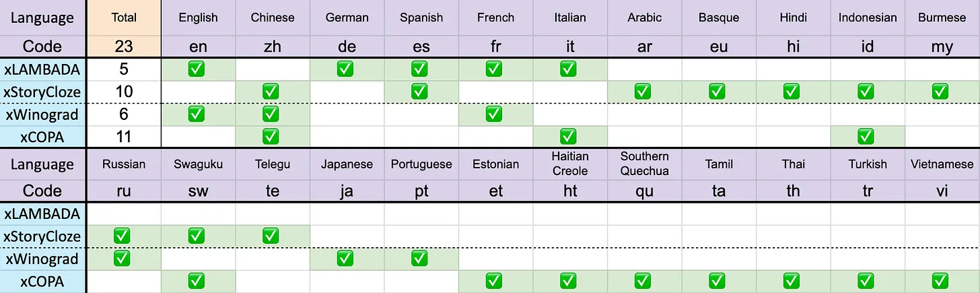Click the xCOPA Haitian Creole checkmark
The image size is (980, 293).
[x=569, y=281]
